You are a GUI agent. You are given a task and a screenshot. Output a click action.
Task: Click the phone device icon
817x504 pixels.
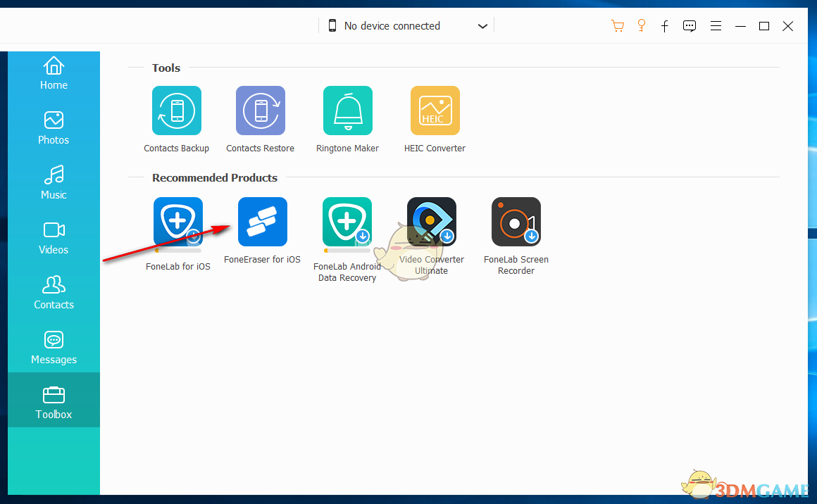(332, 25)
